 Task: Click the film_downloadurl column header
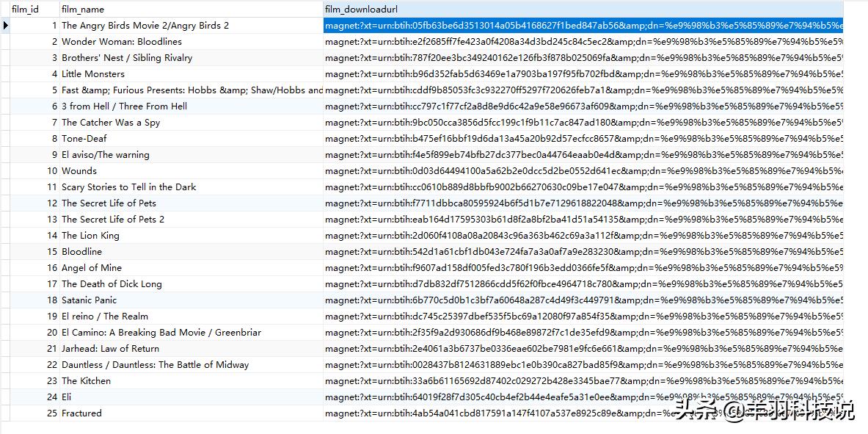pyautogui.click(x=361, y=10)
